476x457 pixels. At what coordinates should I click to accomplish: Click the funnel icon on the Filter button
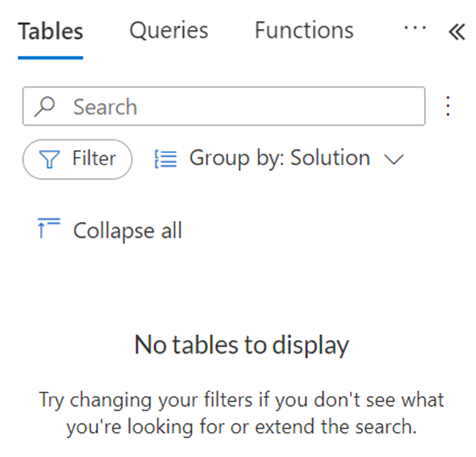50,160
